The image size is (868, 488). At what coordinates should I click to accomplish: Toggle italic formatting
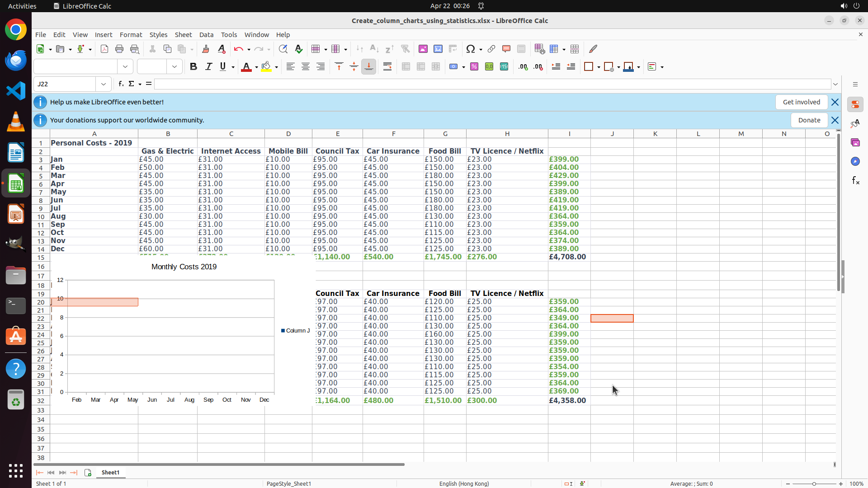click(x=208, y=67)
